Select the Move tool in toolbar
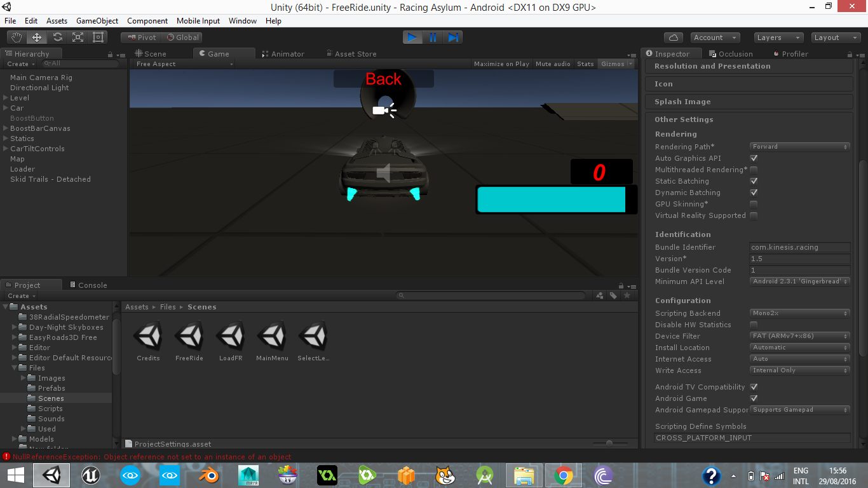The height and width of the screenshot is (488, 868). [37, 37]
